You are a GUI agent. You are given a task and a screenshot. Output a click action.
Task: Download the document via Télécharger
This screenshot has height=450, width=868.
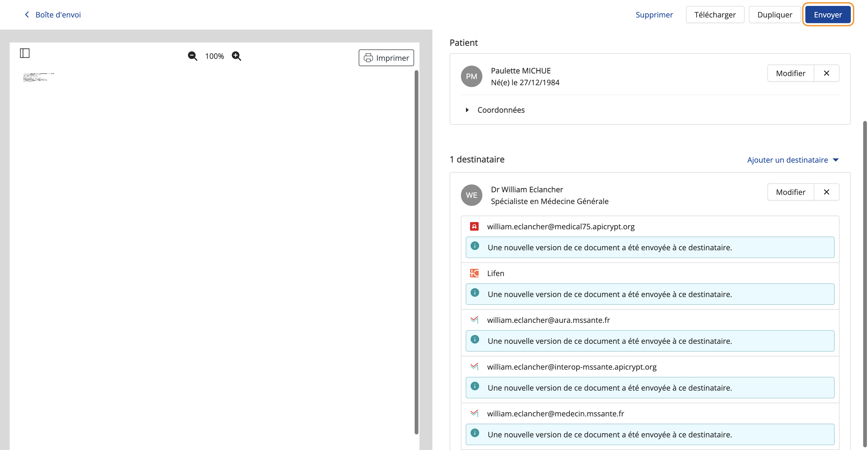point(715,15)
